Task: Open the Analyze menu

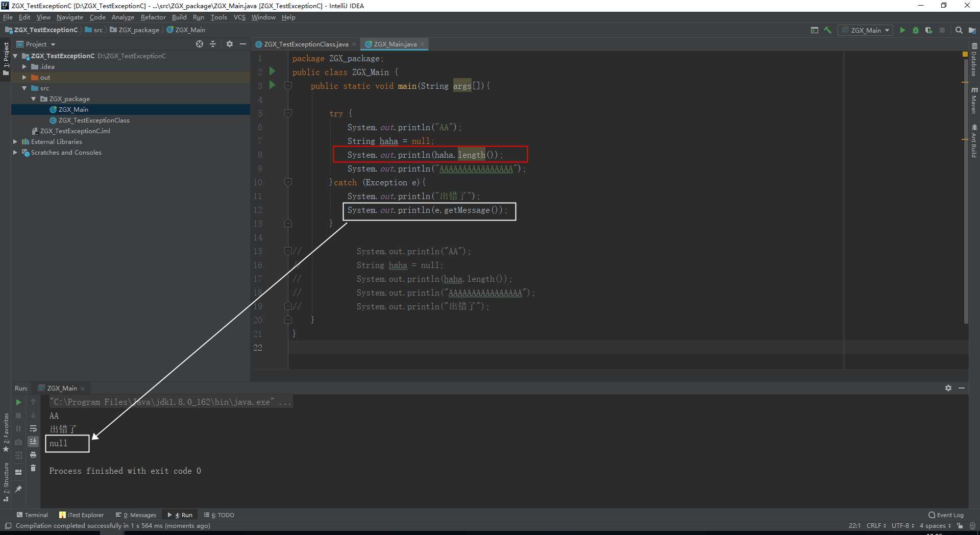Action: coord(122,17)
